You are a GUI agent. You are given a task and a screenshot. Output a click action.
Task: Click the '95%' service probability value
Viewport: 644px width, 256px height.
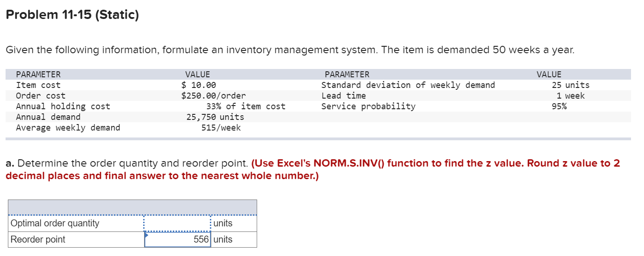click(x=559, y=106)
